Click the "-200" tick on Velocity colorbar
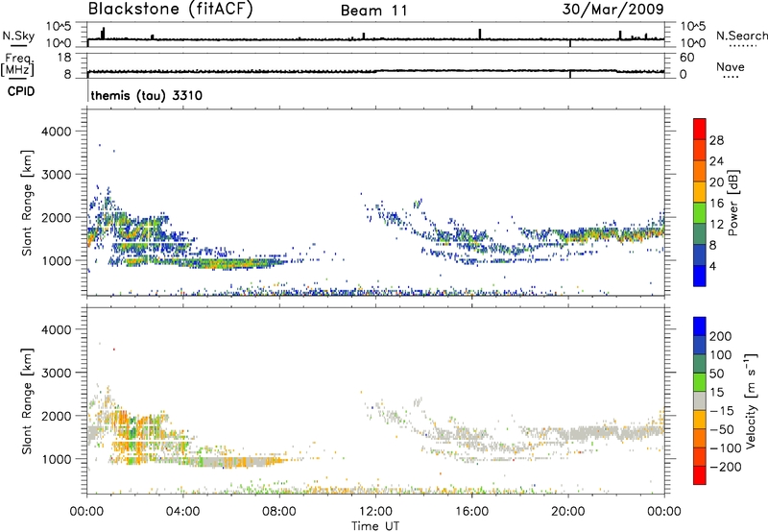768x532 pixels. tap(725, 467)
